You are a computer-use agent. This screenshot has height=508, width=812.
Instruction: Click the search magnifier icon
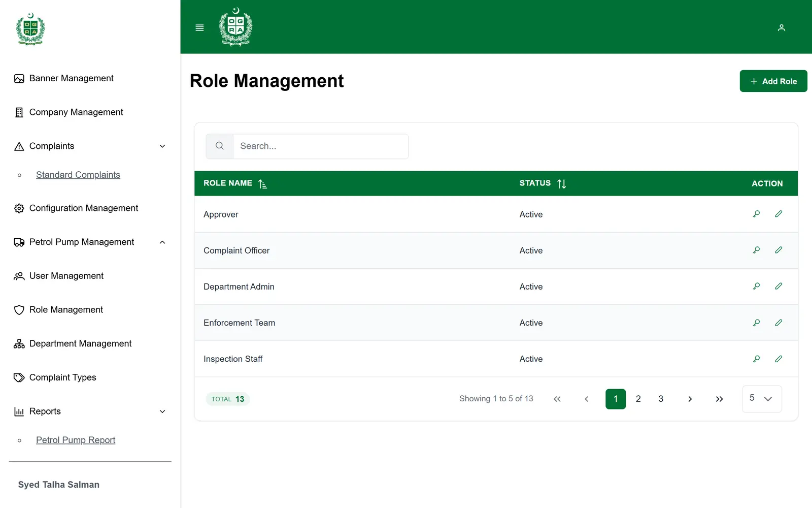point(219,146)
